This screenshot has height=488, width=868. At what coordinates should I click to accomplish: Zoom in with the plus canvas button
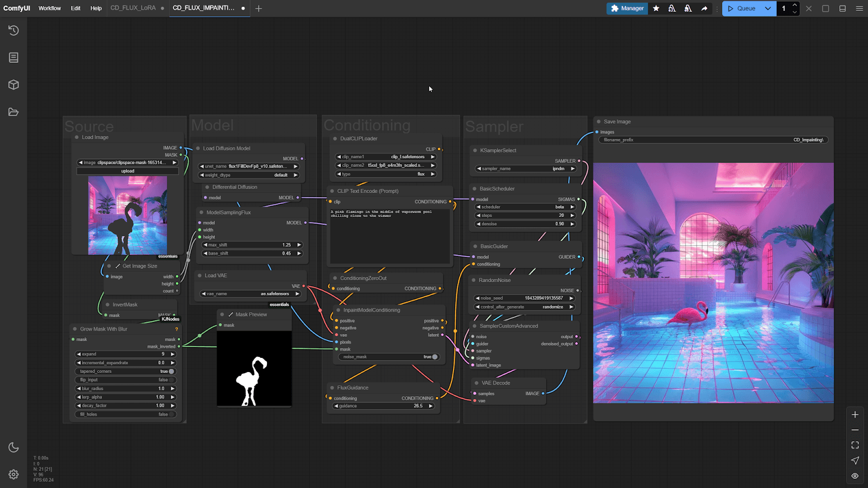click(x=855, y=415)
